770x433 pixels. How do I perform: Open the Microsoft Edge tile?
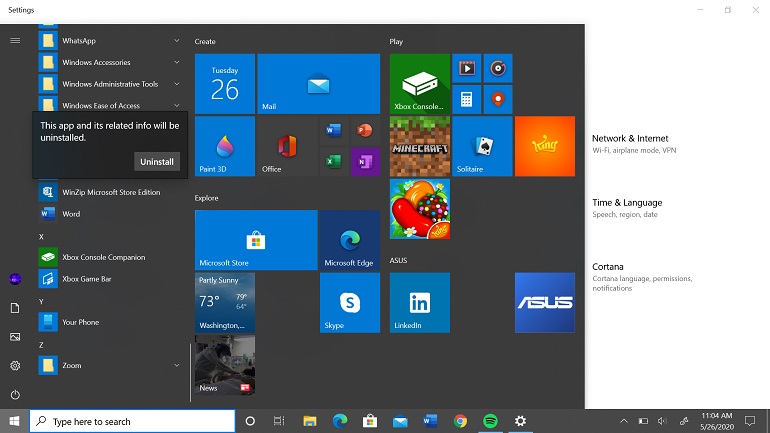coord(349,240)
